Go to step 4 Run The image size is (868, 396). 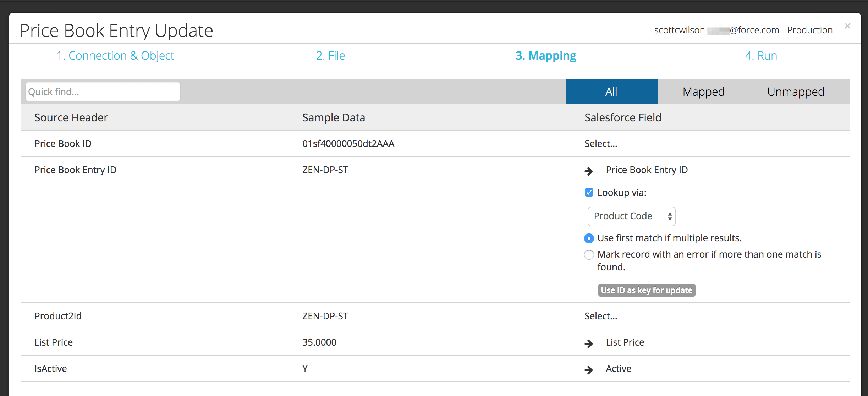(761, 56)
